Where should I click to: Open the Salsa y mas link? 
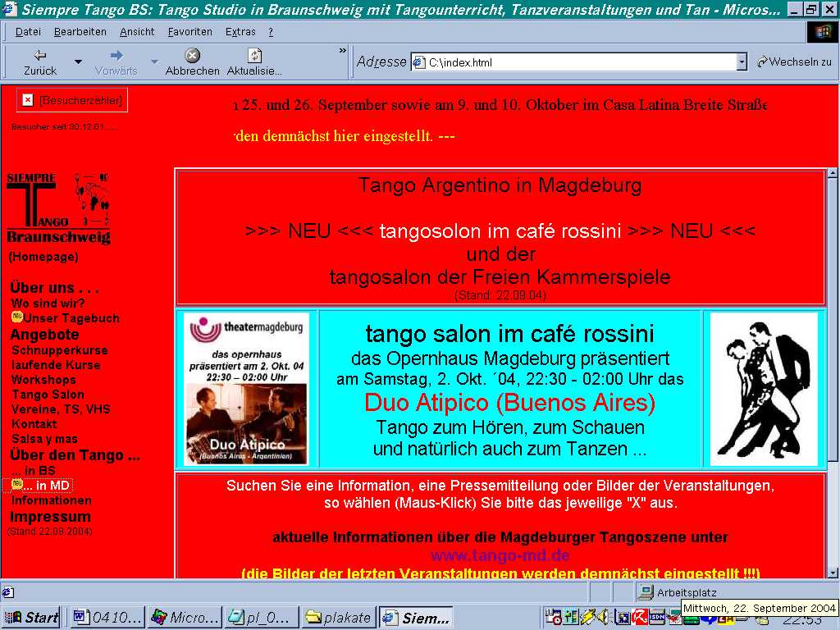[x=44, y=439]
